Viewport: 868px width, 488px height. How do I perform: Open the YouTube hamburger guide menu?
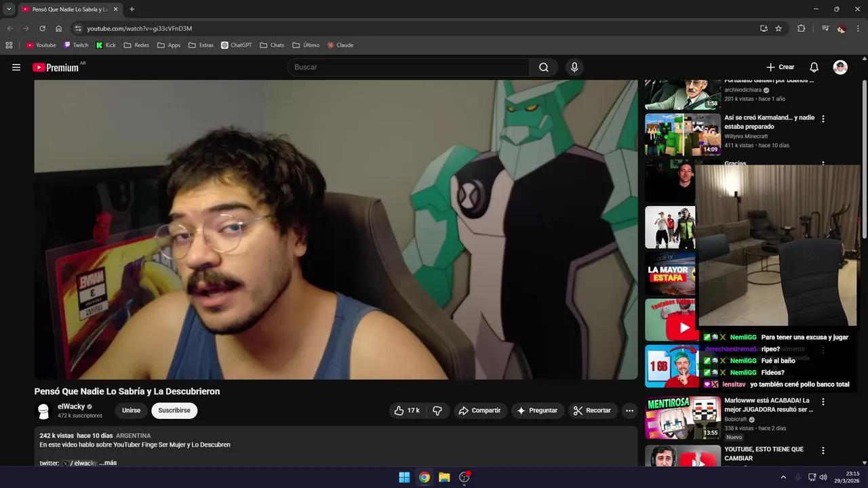point(16,67)
